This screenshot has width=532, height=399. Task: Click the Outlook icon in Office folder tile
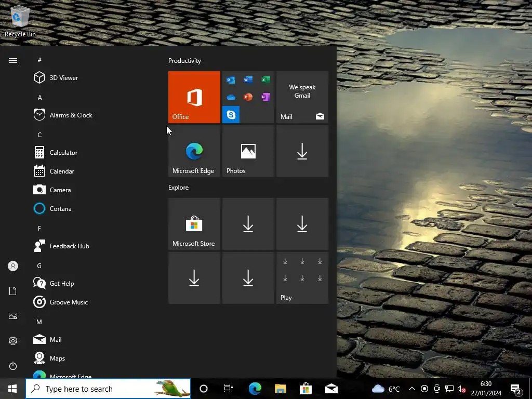point(231,79)
